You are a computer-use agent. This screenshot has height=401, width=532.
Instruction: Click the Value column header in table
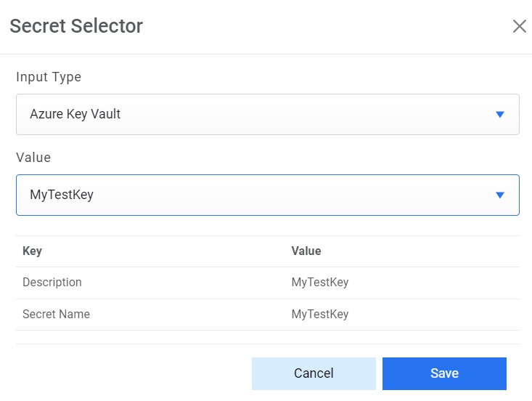tap(306, 251)
